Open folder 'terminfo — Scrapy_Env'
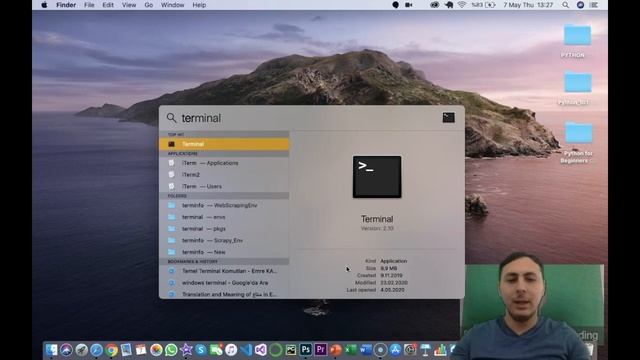This screenshot has height=360, width=640. (x=224, y=240)
